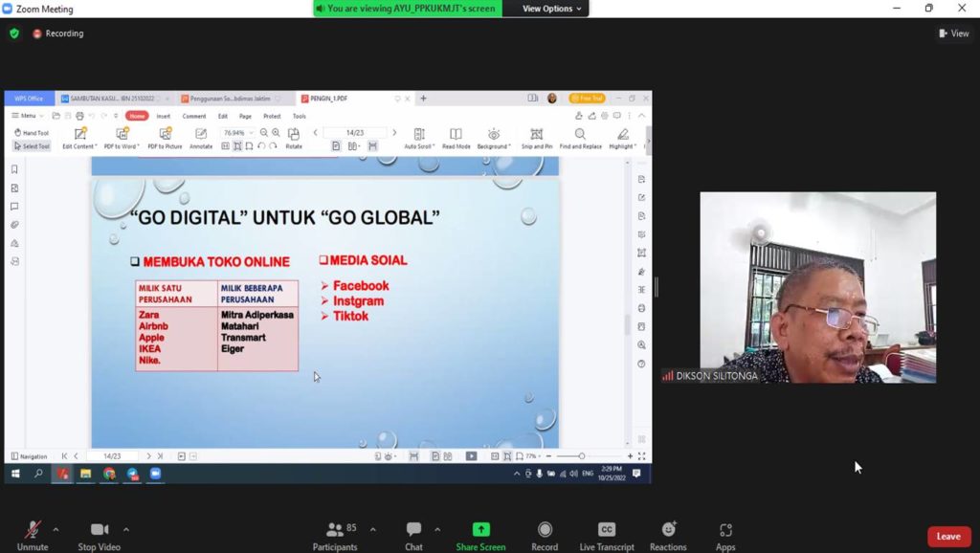The image size is (980, 553).
Task: Toggle single page view in toolbar
Action: [336, 145]
